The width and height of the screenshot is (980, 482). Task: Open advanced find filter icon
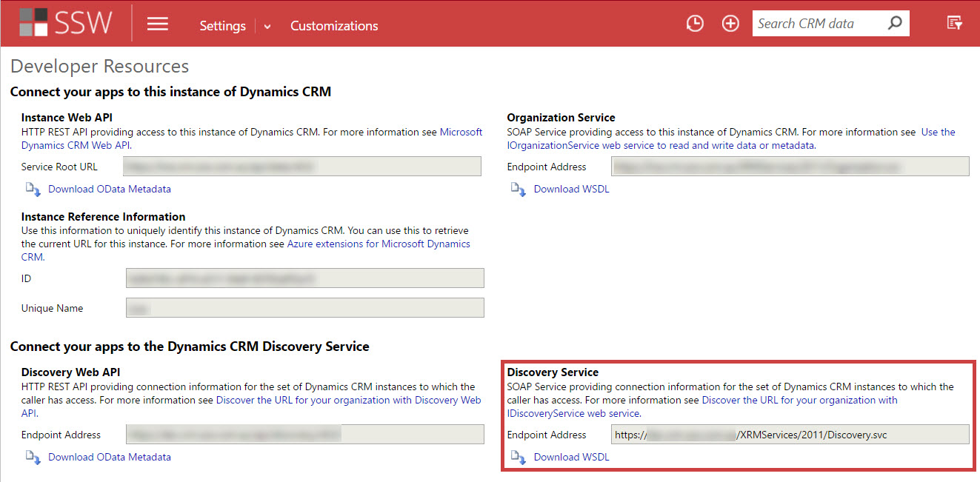[955, 24]
